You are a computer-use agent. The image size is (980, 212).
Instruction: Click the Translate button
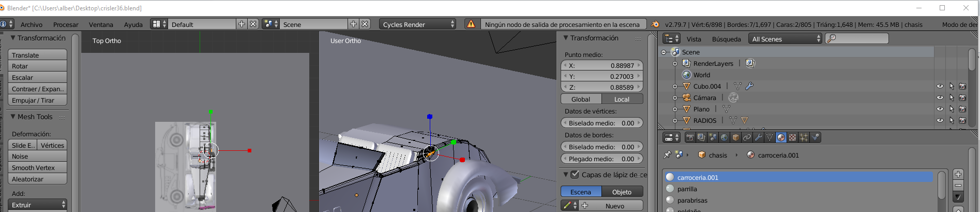[38, 55]
